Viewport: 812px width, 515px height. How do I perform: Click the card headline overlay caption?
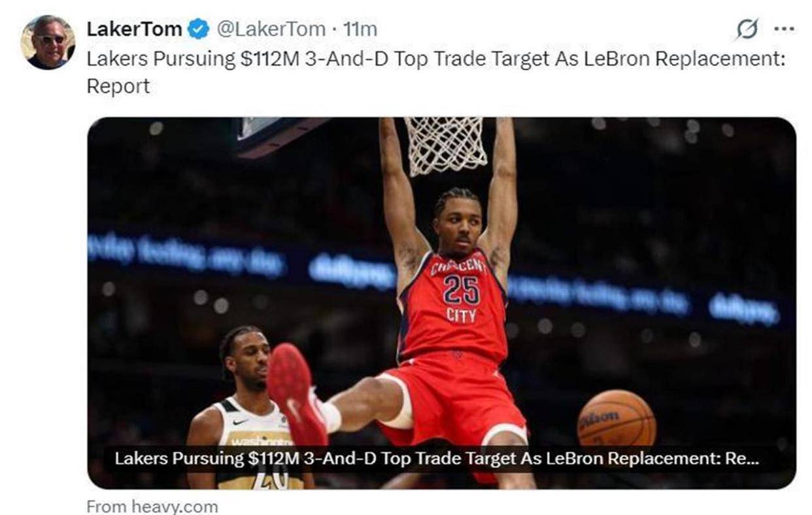(x=437, y=459)
